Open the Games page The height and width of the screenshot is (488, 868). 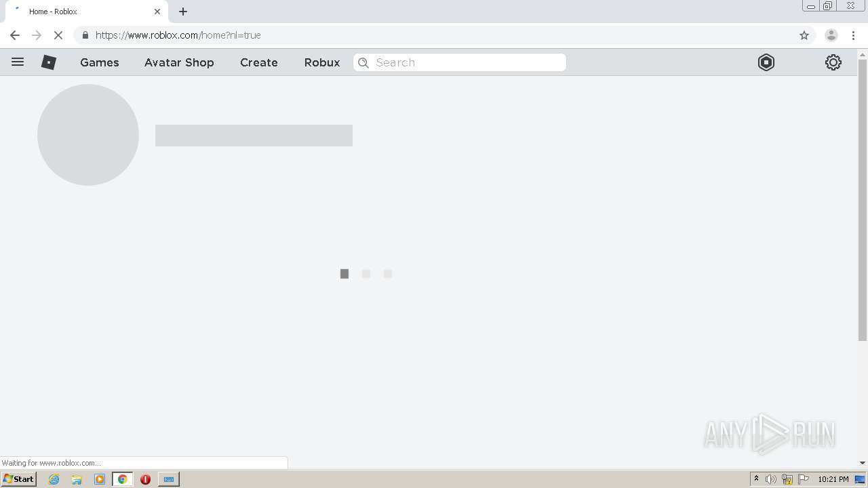(x=100, y=62)
